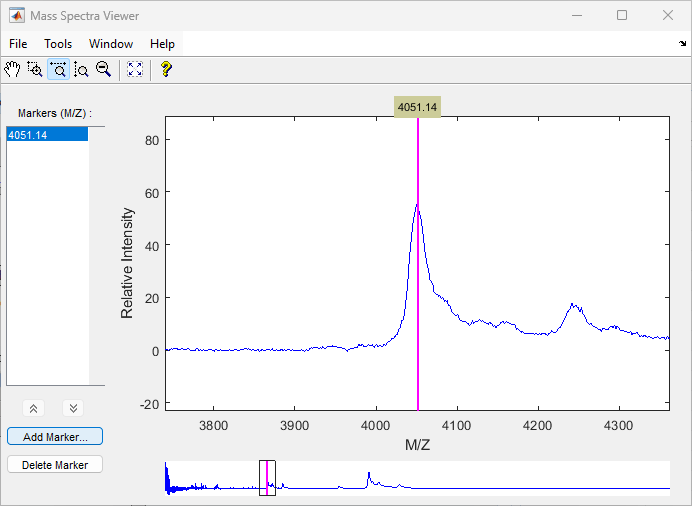The image size is (692, 506).
Task: Open help via yellow question mark
Action: [x=166, y=70]
